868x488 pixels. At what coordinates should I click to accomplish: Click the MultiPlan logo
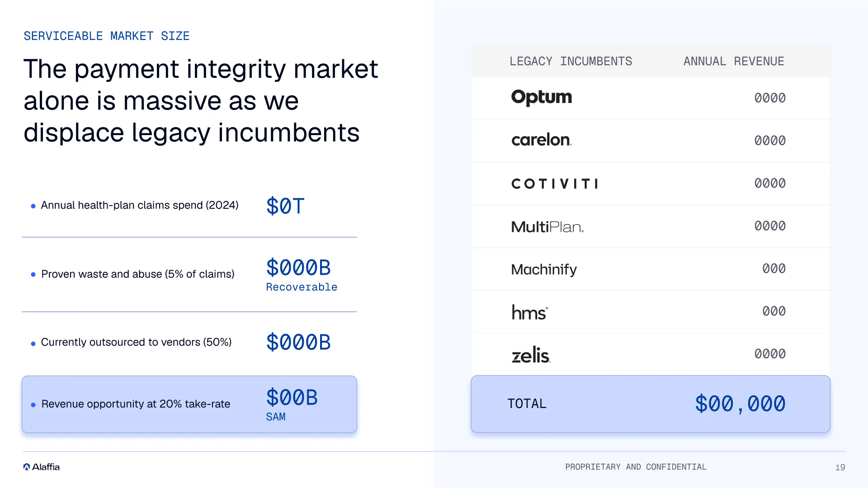click(547, 226)
